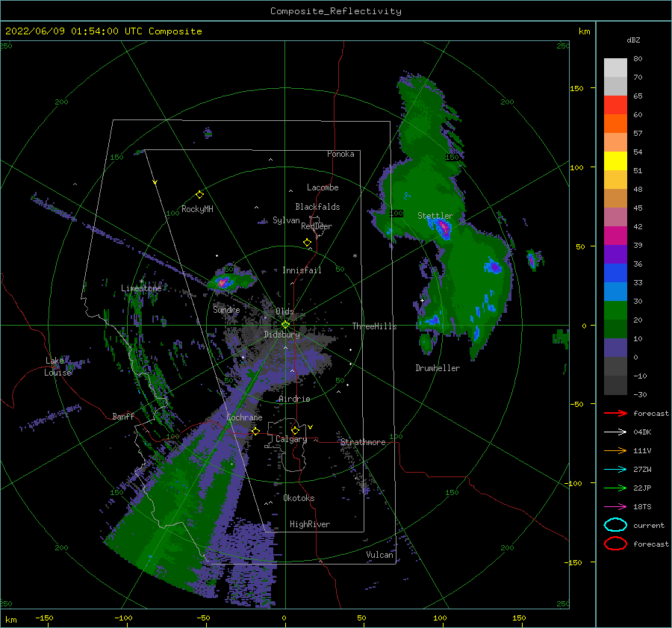Click the small isolated cell east of Stettler storm
Image resolution: width=672 pixels, height=628 pixels.
532,260
